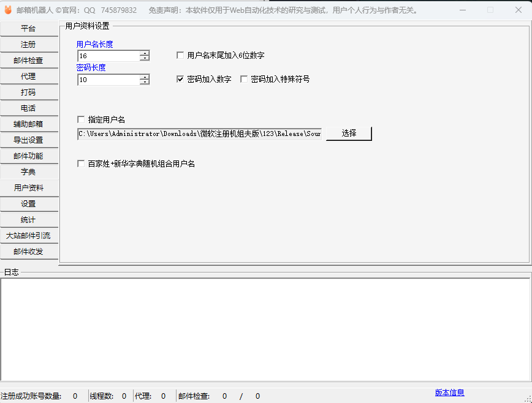Open the 注册 tab

29,45
